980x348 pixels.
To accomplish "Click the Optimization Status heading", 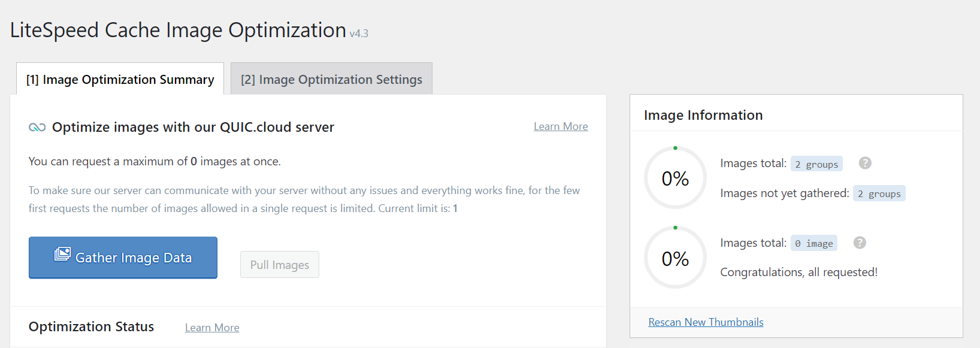I will pos(91,326).
